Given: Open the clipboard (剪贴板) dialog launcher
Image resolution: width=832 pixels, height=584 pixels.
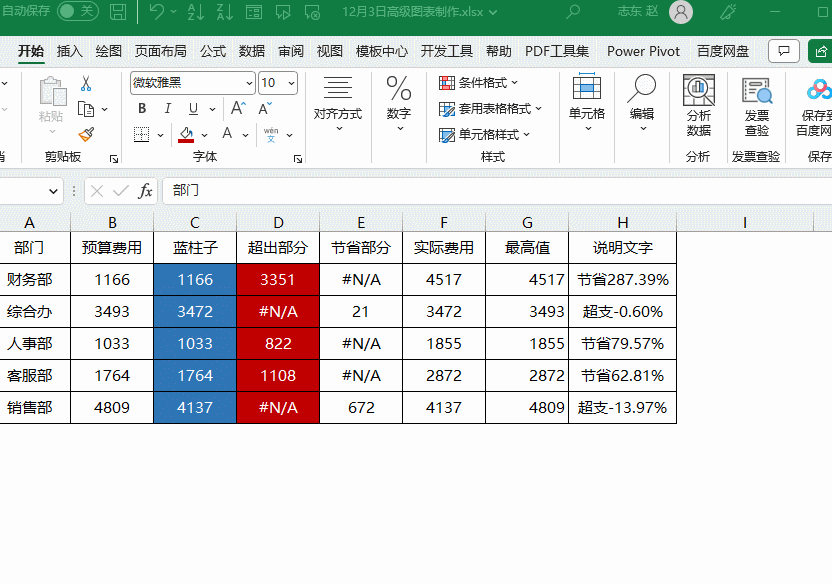Looking at the screenshot, I should click(x=114, y=159).
